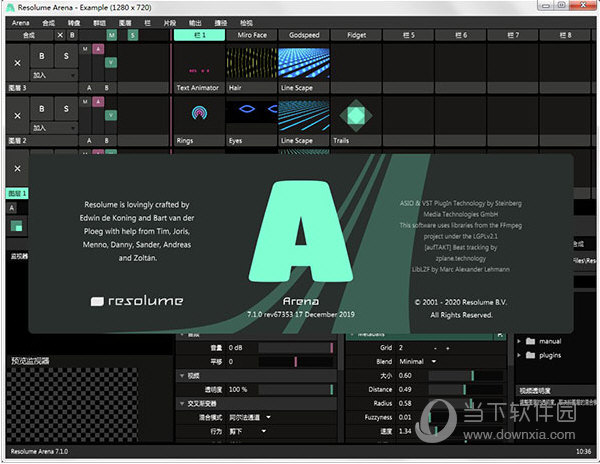Toggle pink A button on 图层 2
600x464 pixels.
pyautogui.click(x=98, y=102)
